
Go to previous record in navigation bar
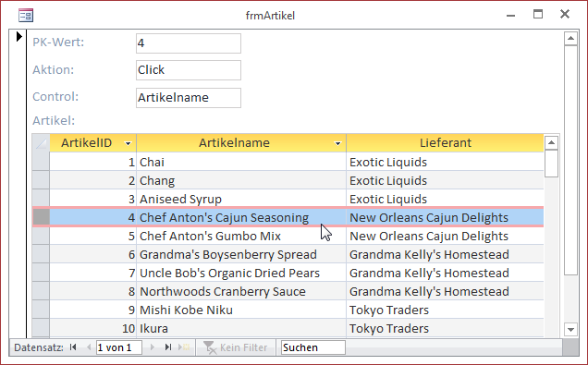89,347
